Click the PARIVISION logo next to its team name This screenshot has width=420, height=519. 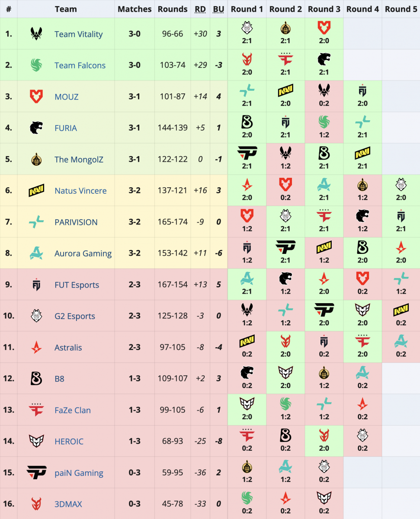pos(36,222)
